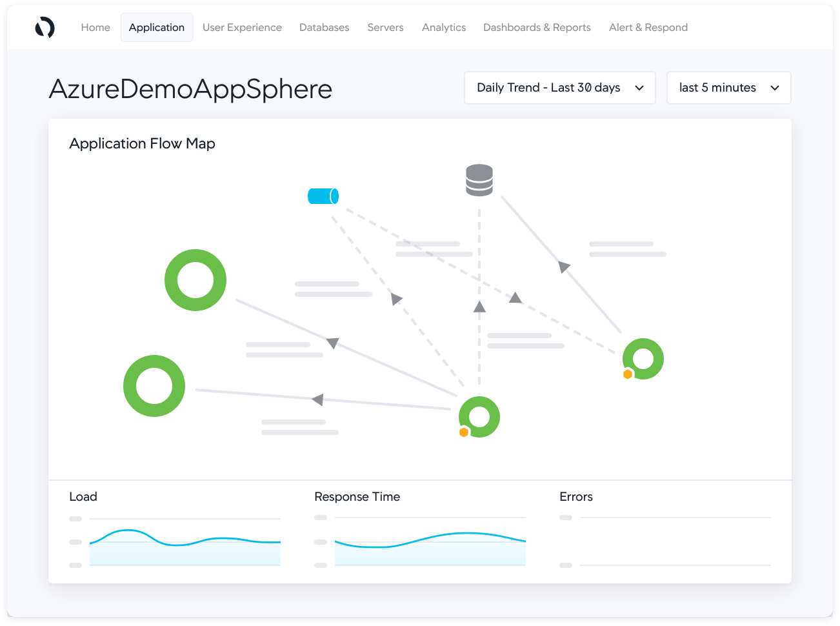Select the gray database node icon
The height and width of the screenshot is (626, 840).
tap(479, 180)
